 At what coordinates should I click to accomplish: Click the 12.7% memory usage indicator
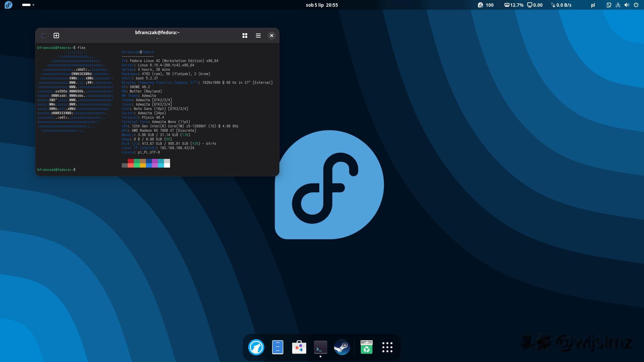pyautogui.click(x=514, y=5)
